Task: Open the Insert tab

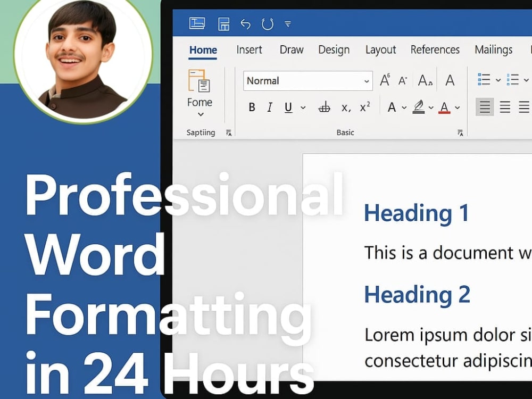Action: coord(249,50)
